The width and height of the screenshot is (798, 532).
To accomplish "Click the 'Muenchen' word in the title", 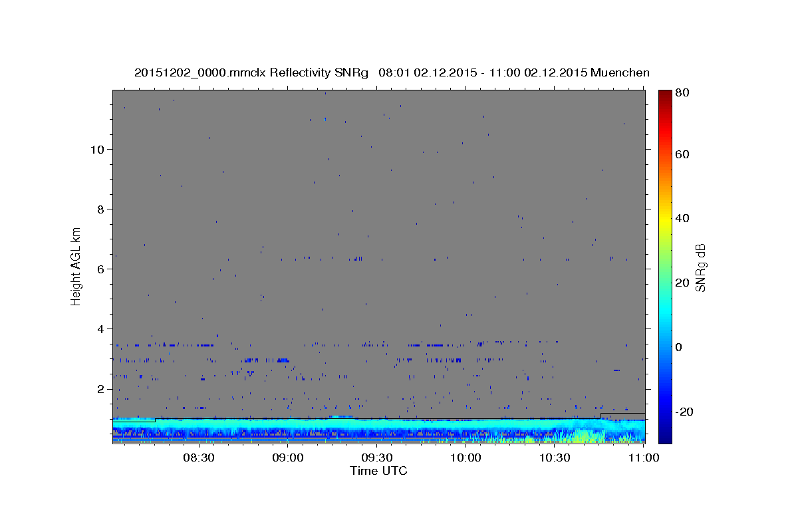I will point(620,72).
